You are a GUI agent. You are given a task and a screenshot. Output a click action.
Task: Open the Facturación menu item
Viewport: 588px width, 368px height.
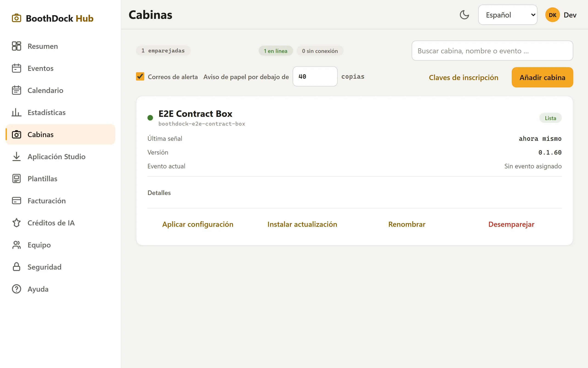pos(60,201)
